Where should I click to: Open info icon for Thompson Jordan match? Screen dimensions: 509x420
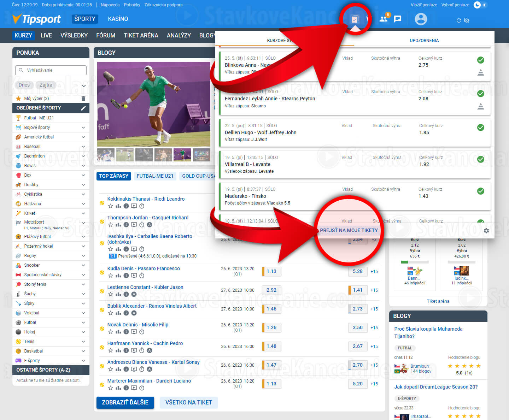(x=126, y=225)
